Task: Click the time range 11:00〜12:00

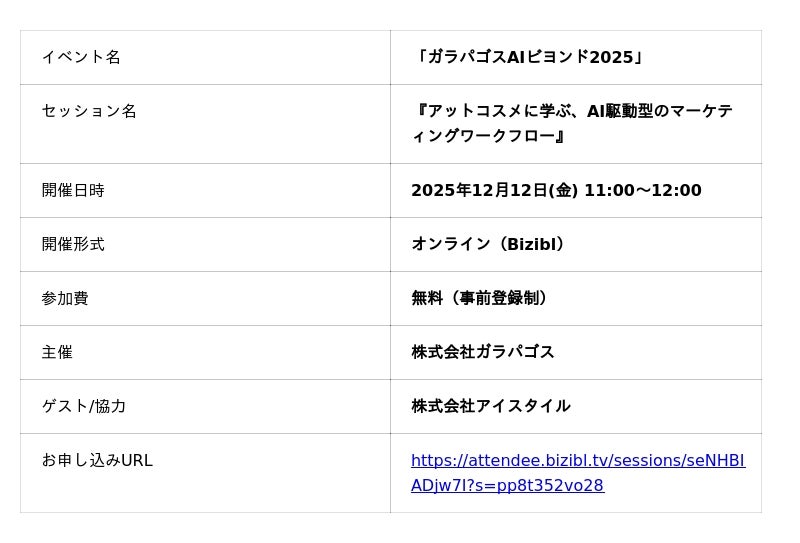Action: coord(643,190)
